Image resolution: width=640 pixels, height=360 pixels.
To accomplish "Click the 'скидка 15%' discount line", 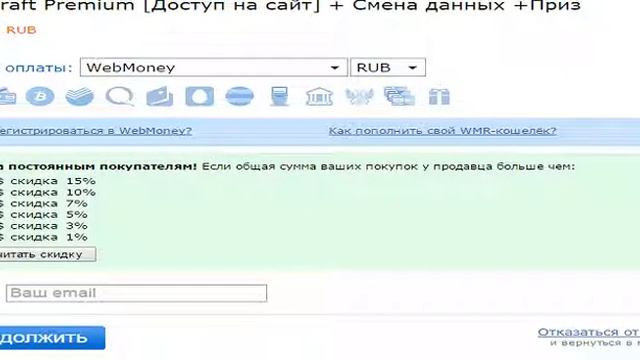I will 48,181.
